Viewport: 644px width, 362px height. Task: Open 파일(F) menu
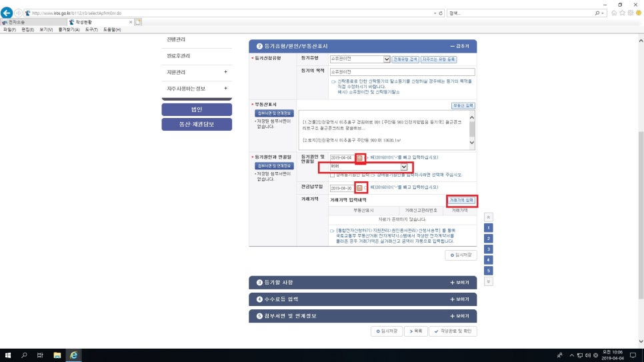(x=9, y=29)
